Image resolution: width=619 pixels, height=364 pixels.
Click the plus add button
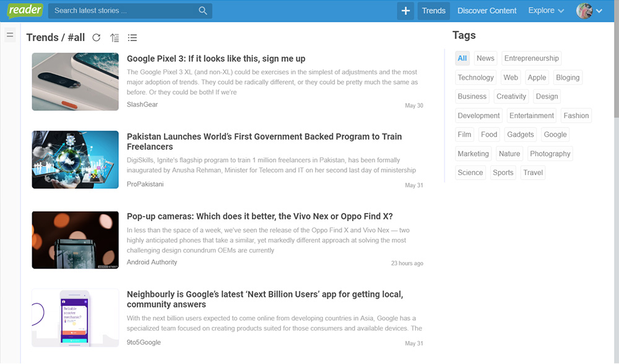[405, 11]
